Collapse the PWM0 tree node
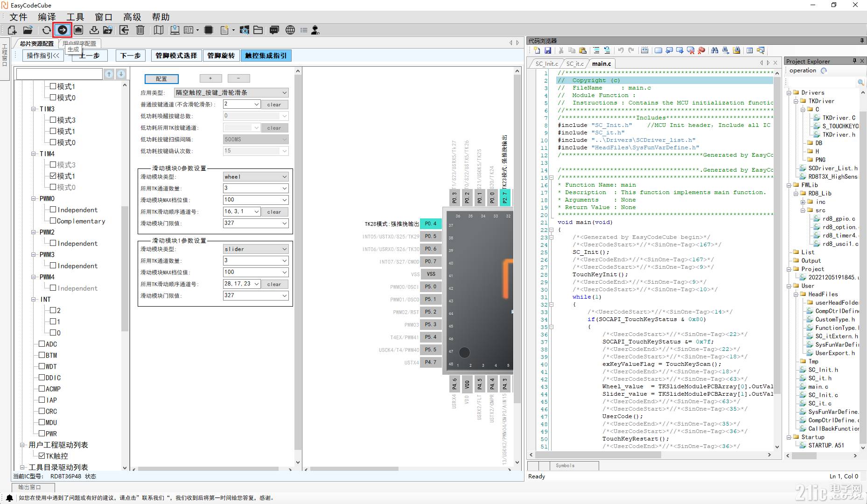The image size is (867, 504). [34, 198]
